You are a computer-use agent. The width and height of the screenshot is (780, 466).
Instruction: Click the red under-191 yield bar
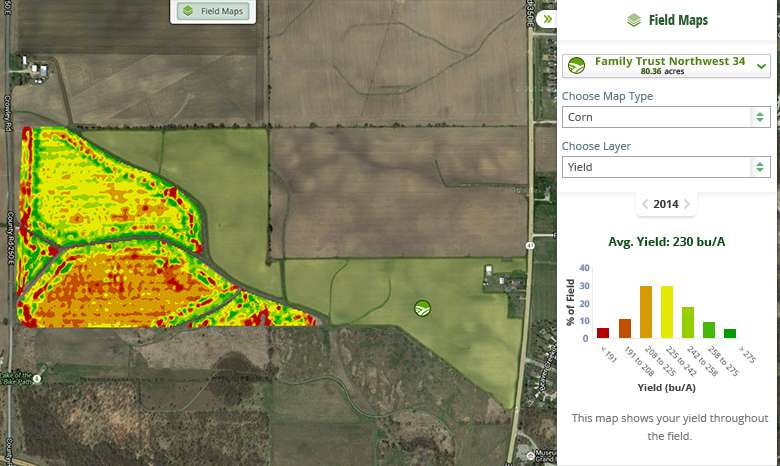click(603, 333)
